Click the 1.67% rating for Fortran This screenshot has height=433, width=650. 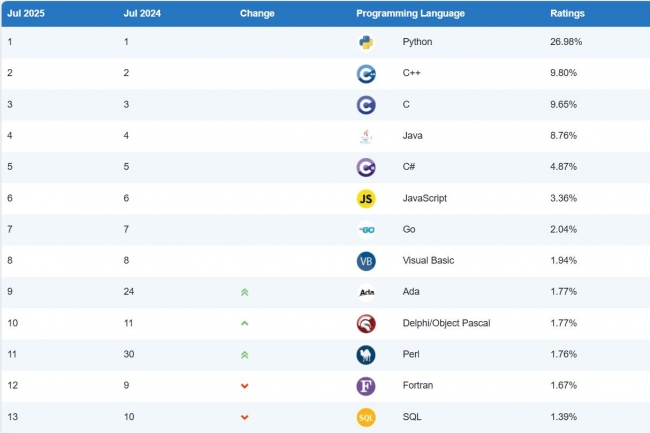click(563, 385)
